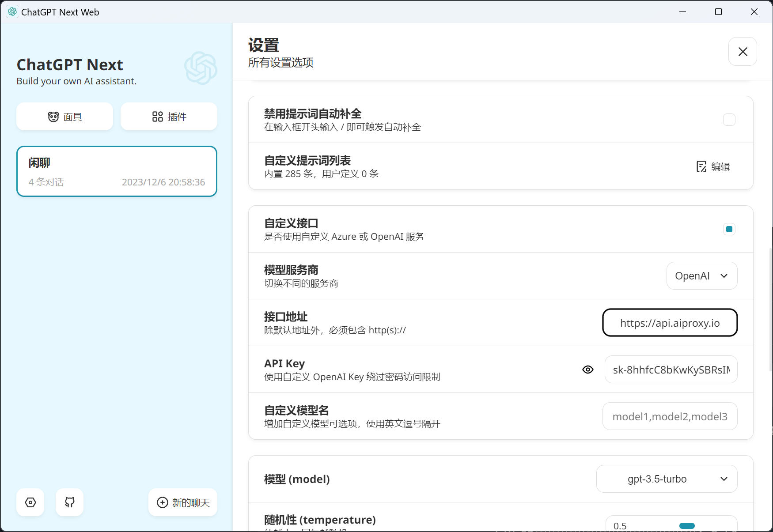Open the Plugins (插件) page
773x532 pixels.
tap(169, 117)
